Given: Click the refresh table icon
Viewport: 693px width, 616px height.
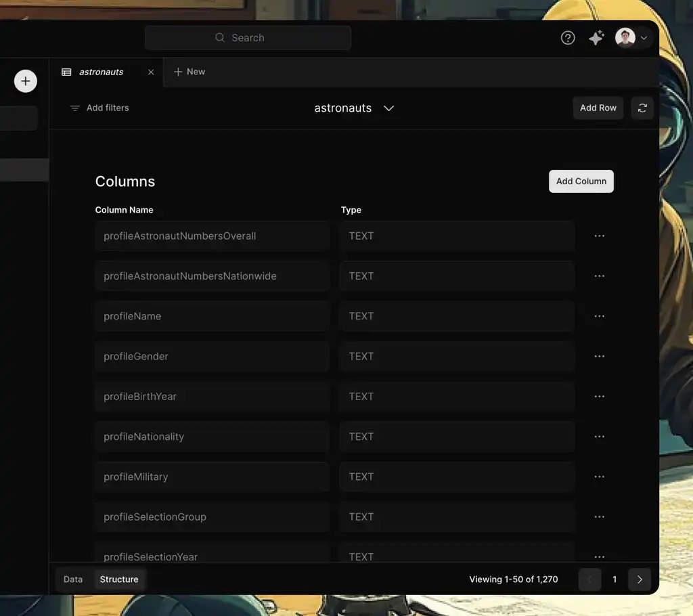Looking at the screenshot, I should (642, 108).
